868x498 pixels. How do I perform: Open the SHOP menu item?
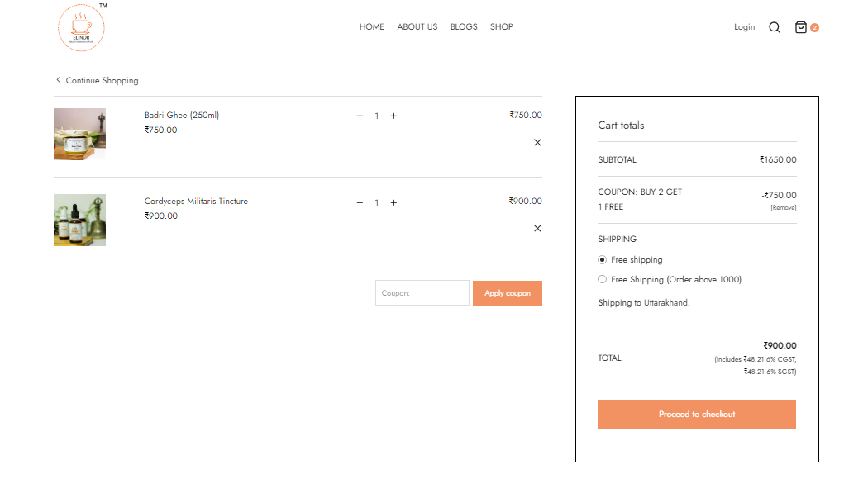tap(501, 26)
